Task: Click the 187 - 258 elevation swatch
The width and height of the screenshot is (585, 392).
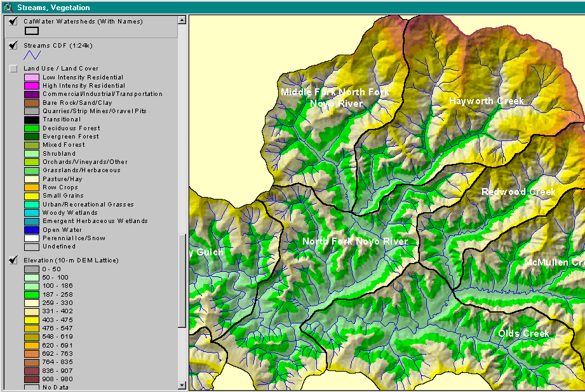Action: [x=32, y=295]
